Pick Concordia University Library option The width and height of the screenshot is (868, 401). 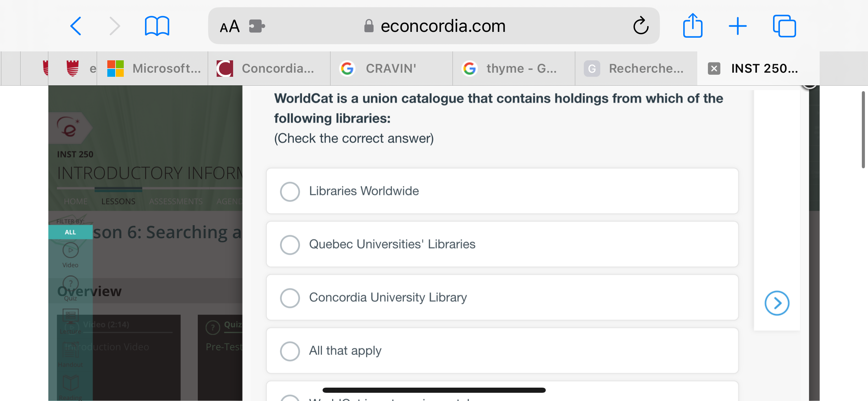(290, 297)
